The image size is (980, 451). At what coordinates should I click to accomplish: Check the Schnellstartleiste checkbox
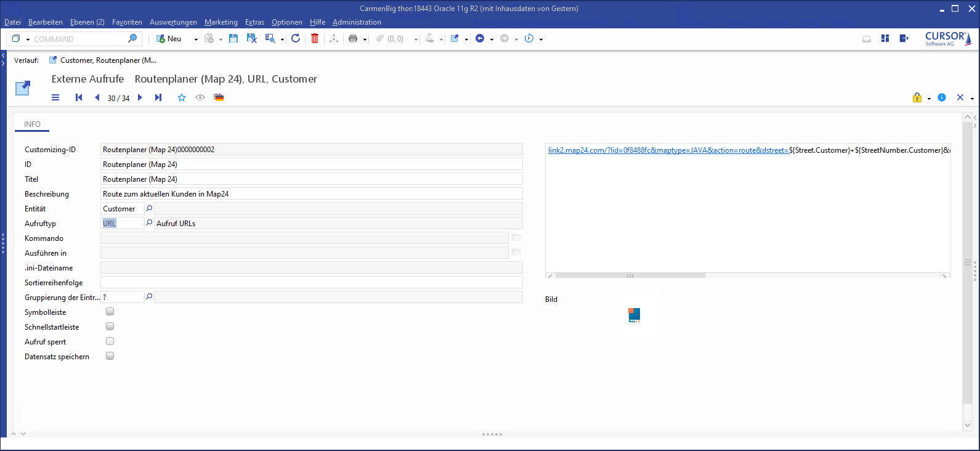pyautogui.click(x=110, y=327)
